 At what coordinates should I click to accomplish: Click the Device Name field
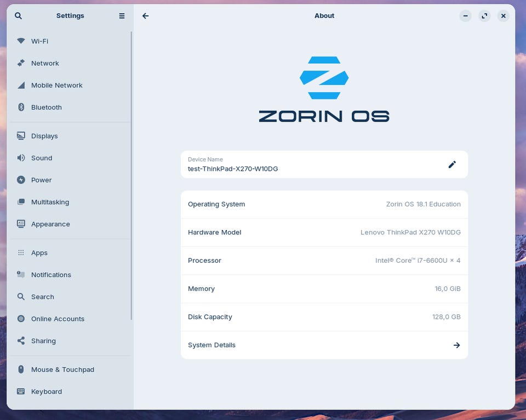click(x=324, y=165)
